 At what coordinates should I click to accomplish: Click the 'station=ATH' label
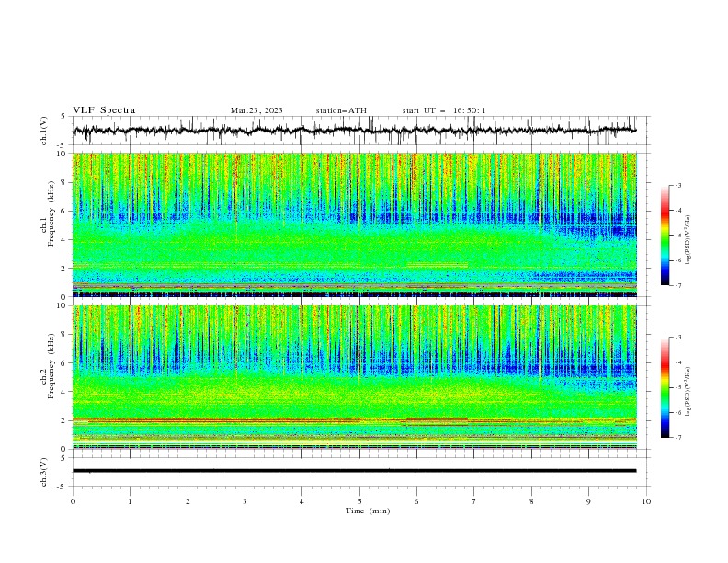pos(341,110)
